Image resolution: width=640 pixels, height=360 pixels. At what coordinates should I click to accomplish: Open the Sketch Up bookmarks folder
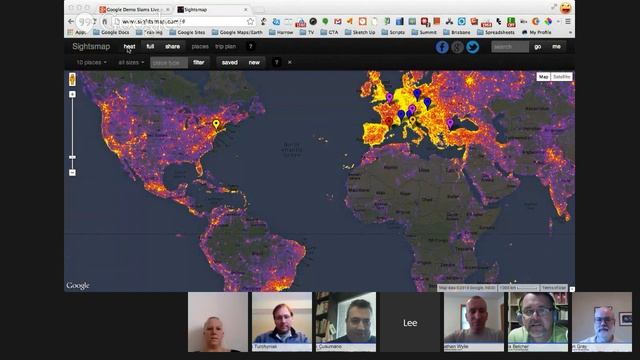pyautogui.click(x=360, y=32)
